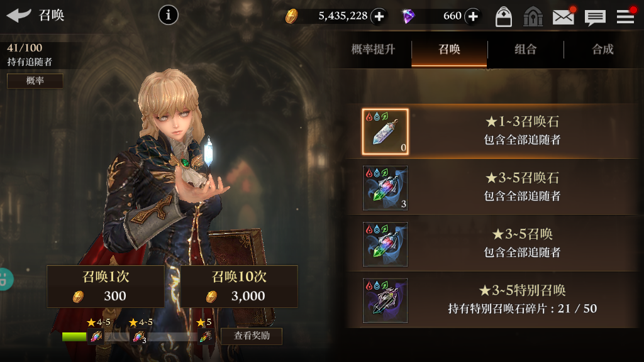This screenshot has height=362, width=644.
Task: Add gold with the plus icon
Action: (x=379, y=16)
